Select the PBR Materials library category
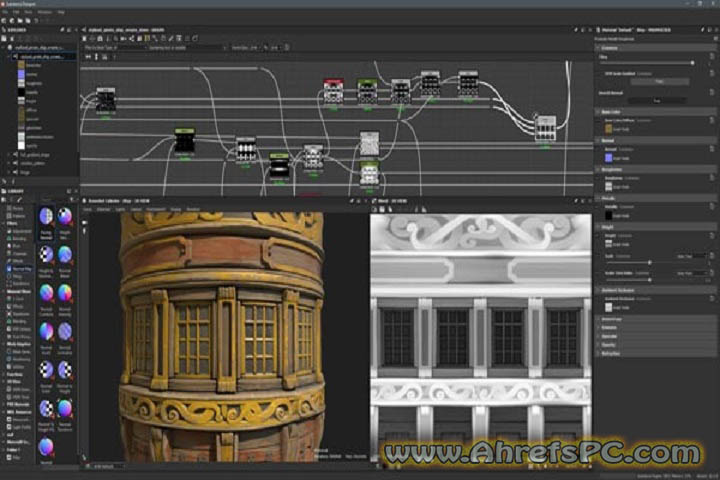 pyautogui.click(x=17, y=404)
